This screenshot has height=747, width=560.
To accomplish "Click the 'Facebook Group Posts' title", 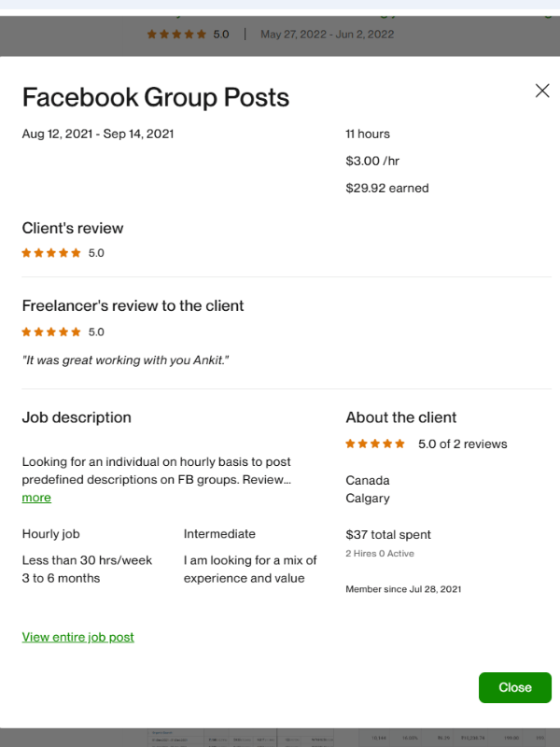I will pyautogui.click(x=156, y=97).
